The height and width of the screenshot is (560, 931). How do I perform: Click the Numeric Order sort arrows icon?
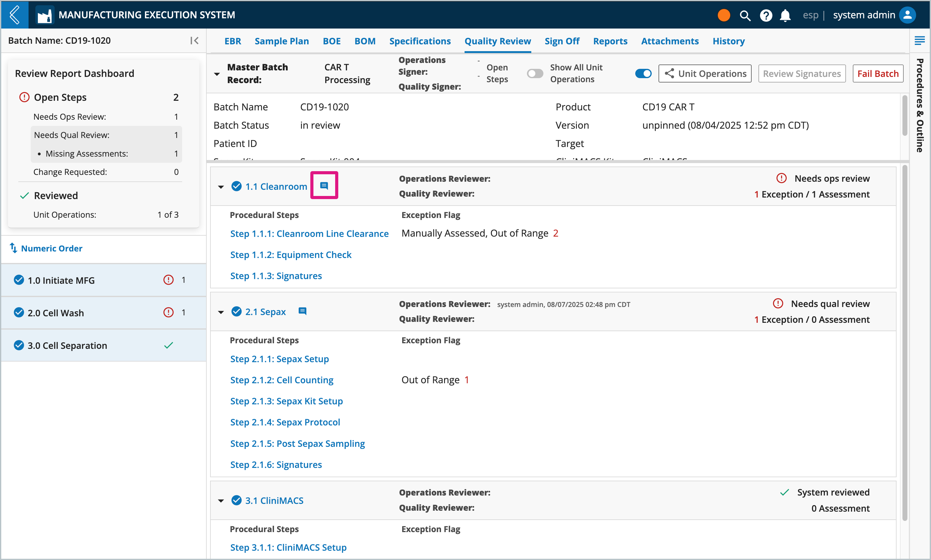tap(13, 248)
